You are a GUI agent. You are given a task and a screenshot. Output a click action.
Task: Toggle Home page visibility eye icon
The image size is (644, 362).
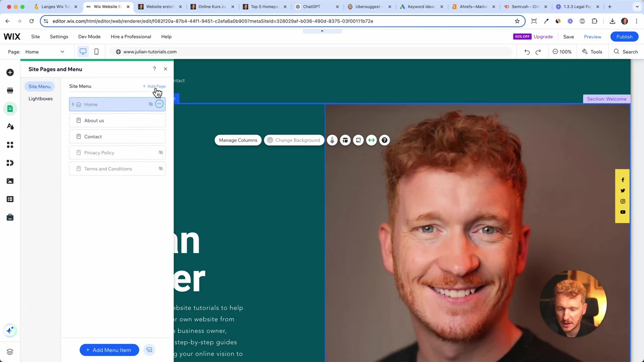coord(150,104)
